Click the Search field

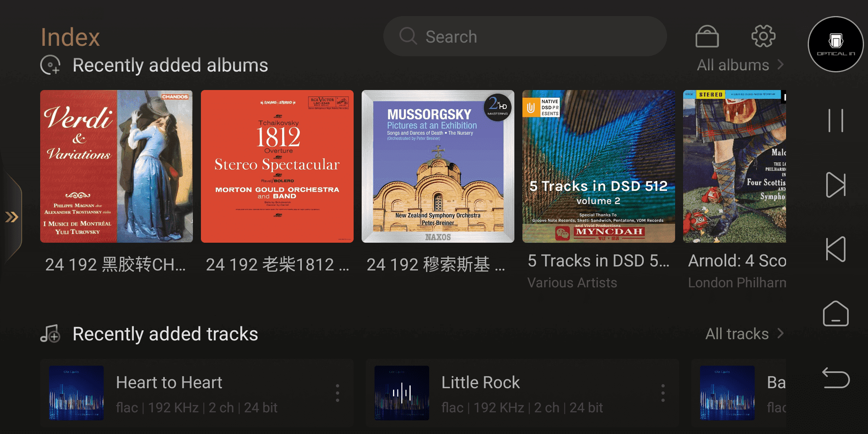click(525, 37)
